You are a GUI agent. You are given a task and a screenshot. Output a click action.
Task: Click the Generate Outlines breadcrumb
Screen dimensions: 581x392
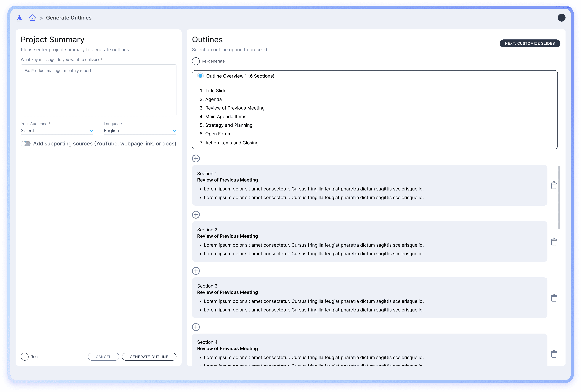click(x=69, y=18)
